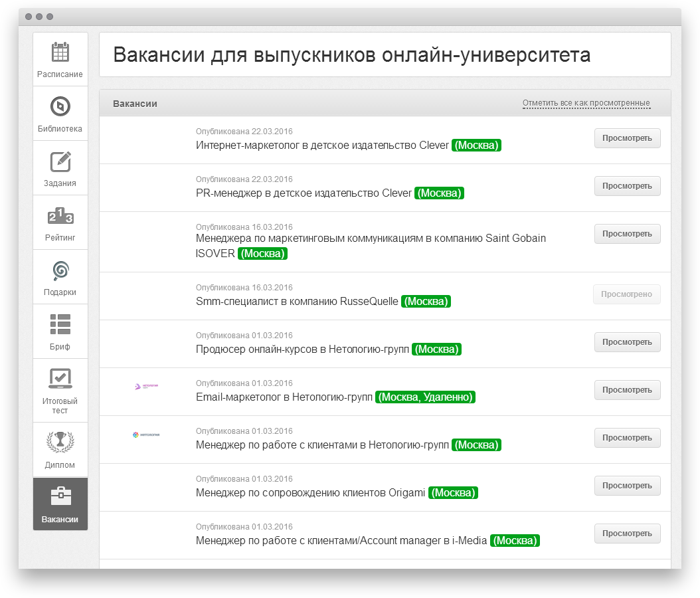Click (Москва) tag on Smm-специалист vacancy
Viewport: 700px width, 598px height.
coord(426,302)
